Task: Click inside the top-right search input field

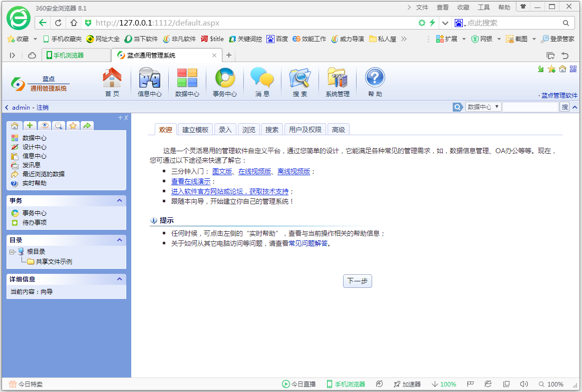Action: click(x=530, y=107)
